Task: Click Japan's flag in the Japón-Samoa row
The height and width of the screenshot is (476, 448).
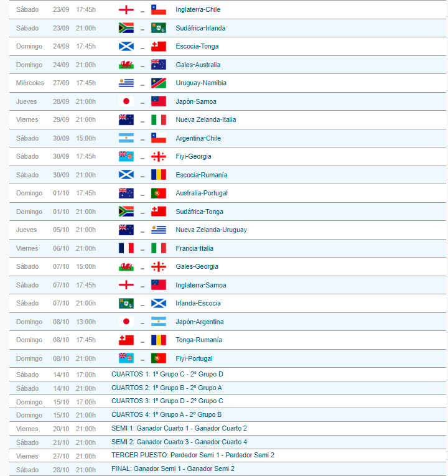Action: pos(126,101)
